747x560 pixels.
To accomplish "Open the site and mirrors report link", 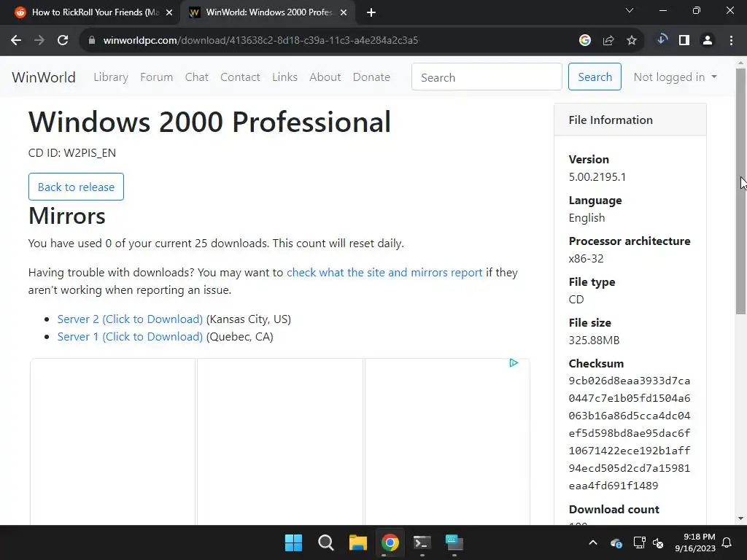I will coord(384,273).
